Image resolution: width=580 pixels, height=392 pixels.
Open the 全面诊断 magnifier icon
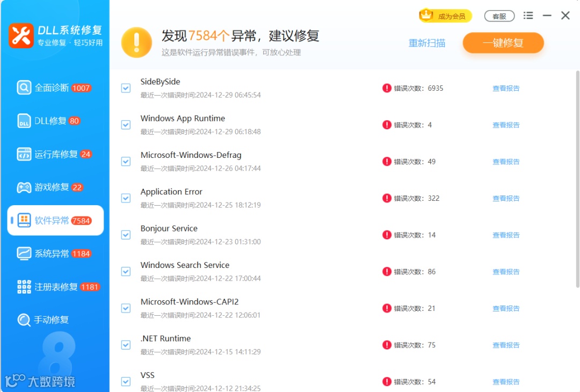coord(24,88)
